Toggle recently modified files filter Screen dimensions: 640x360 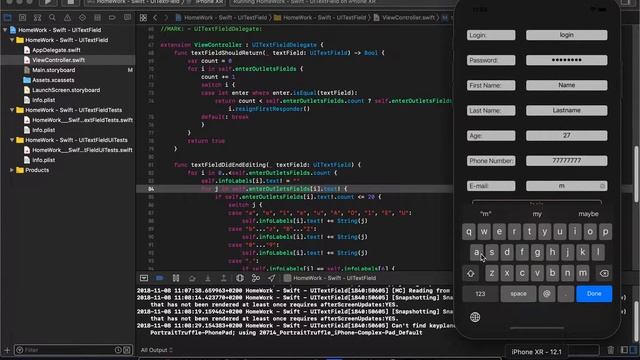118,350
